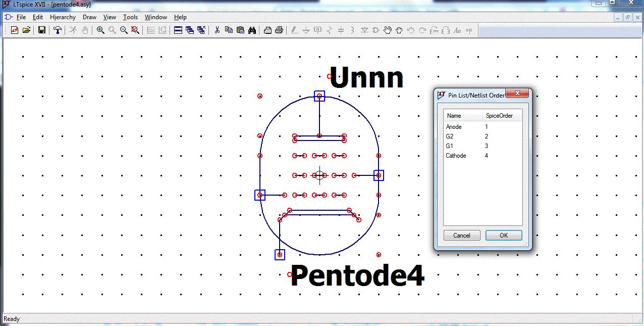
Task: Click the Cut scissors icon
Action: click(217, 30)
